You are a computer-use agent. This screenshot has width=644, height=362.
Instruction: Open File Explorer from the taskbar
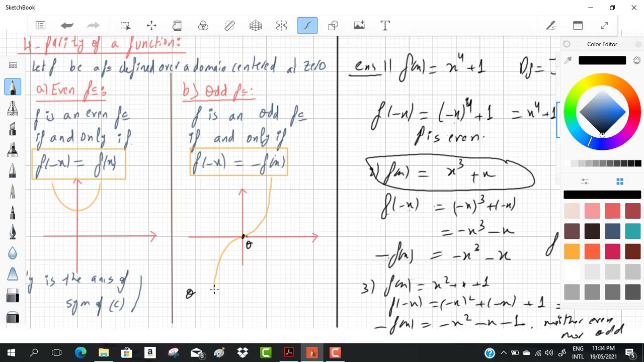pos(104,353)
